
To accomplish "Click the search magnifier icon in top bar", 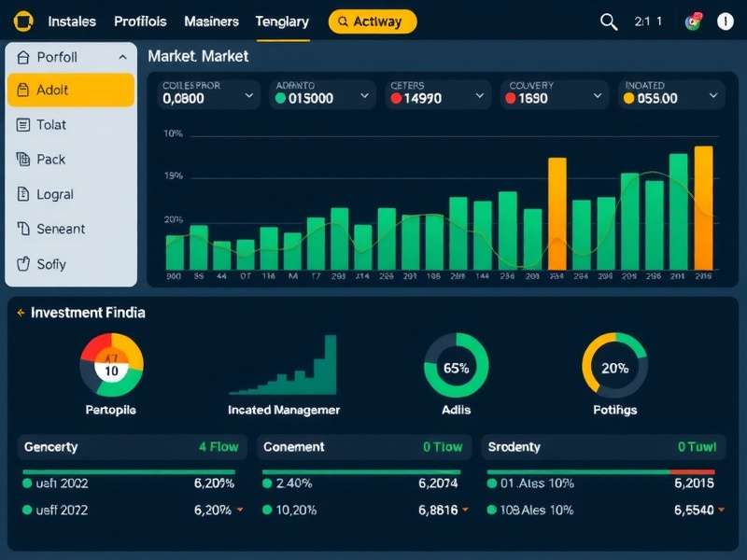I will click(x=609, y=21).
